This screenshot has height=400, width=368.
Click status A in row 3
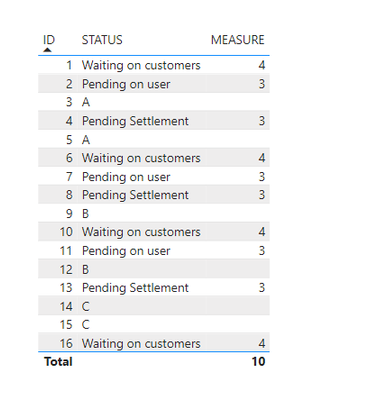coord(86,102)
